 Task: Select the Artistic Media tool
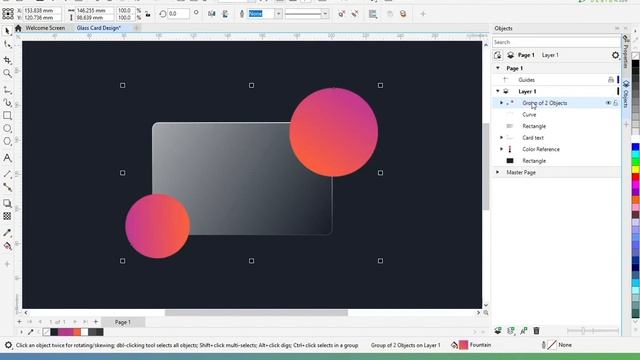click(x=7, y=102)
